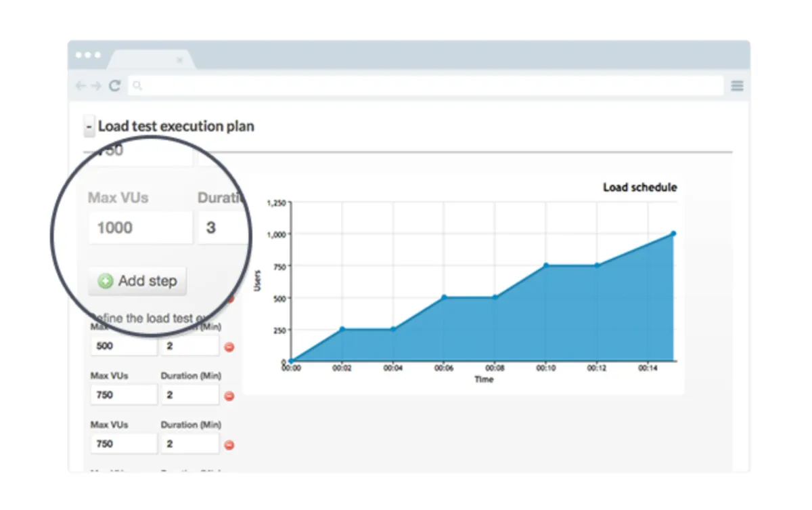Select the open browser tab
Screen dimensions: 812x510
point(150,60)
